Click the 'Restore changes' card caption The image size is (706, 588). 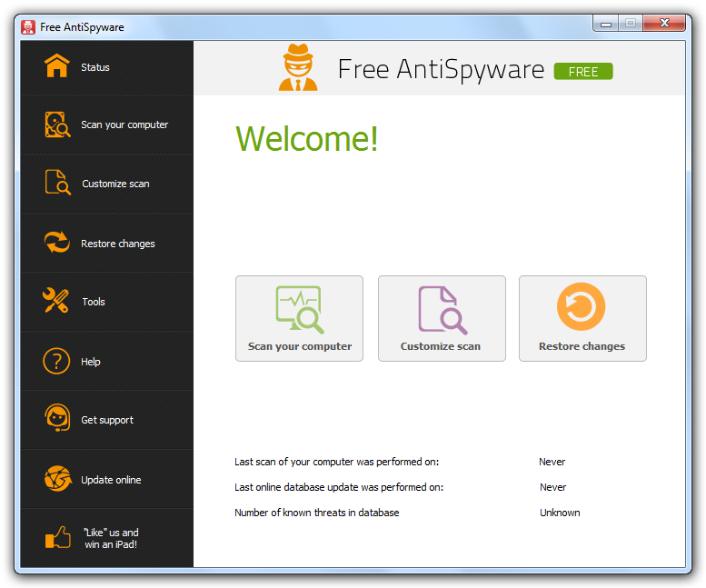point(582,346)
